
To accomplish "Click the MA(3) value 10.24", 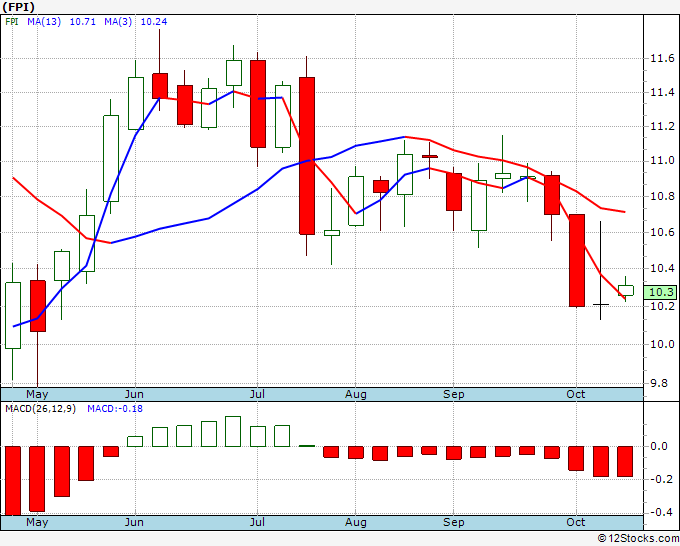I will click(x=154, y=22).
